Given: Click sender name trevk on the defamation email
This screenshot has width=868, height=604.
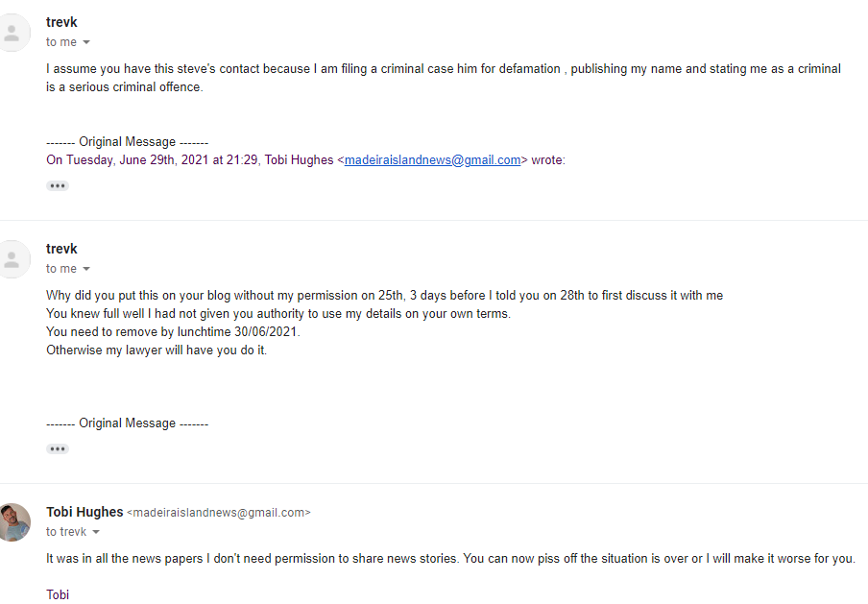Looking at the screenshot, I should 61,22.
